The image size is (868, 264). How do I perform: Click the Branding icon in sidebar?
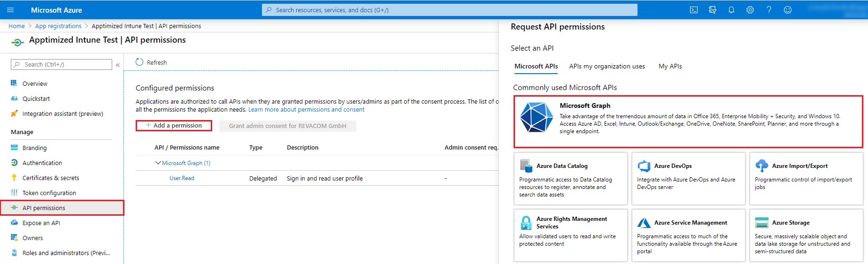(x=14, y=148)
